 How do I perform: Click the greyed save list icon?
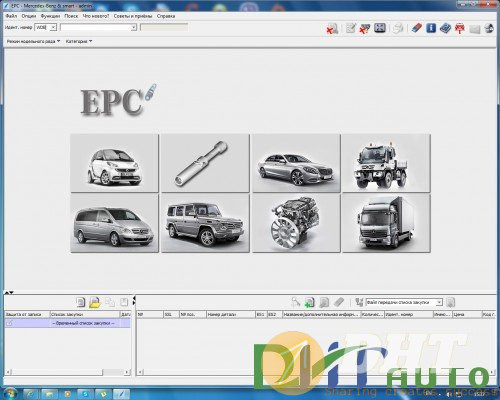click(x=124, y=302)
